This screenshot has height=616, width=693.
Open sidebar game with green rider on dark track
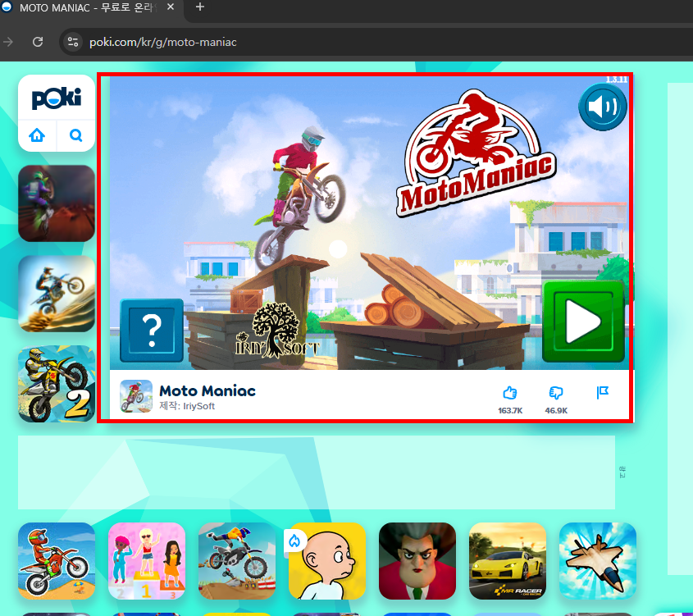[57, 203]
